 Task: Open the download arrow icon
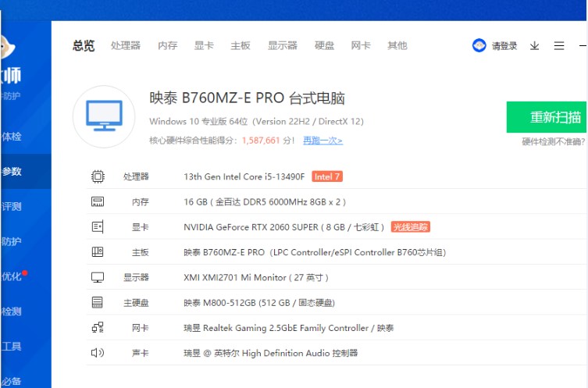(x=534, y=46)
